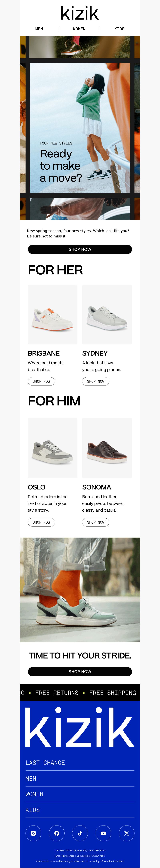Select MEN in the top navigation
This screenshot has width=160, height=868.
[39, 29]
